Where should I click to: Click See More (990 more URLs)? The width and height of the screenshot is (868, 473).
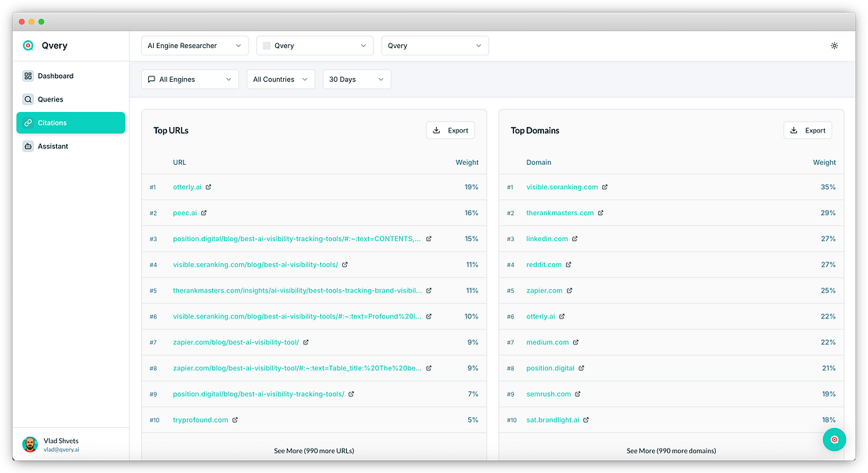point(314,451)
